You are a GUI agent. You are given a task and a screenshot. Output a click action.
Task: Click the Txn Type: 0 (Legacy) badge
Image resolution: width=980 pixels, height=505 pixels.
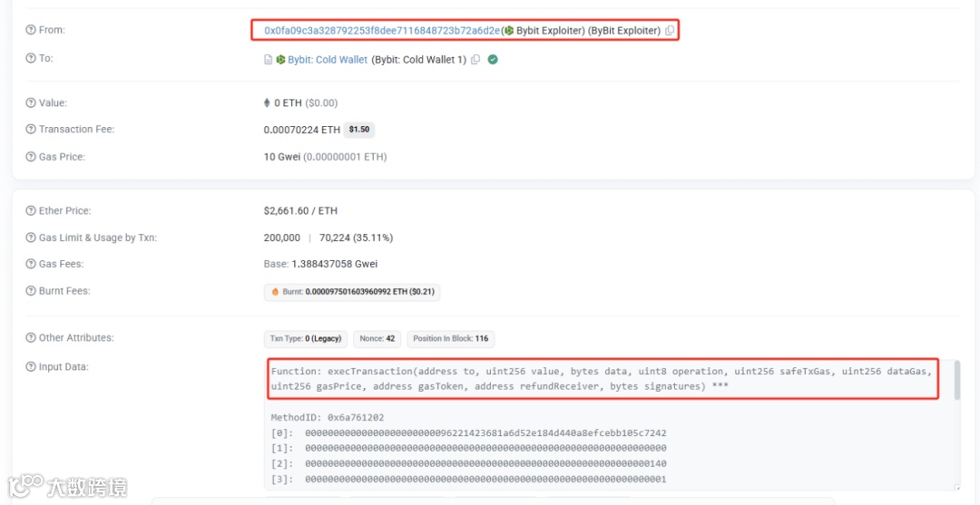tap(306, 339)
